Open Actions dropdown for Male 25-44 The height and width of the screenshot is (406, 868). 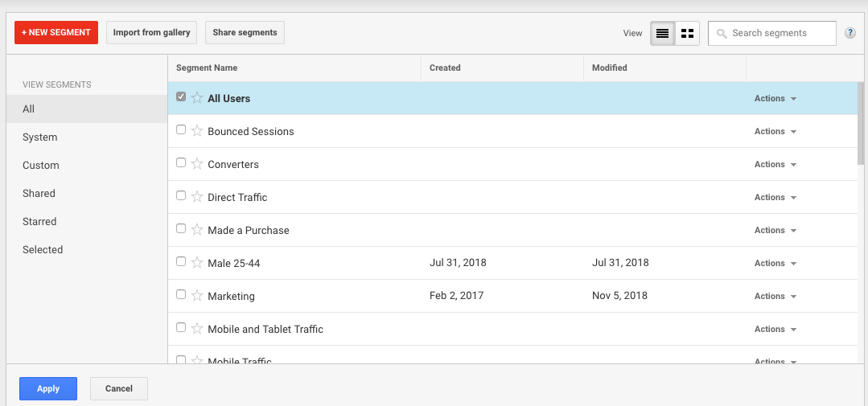tap(775, 263)
